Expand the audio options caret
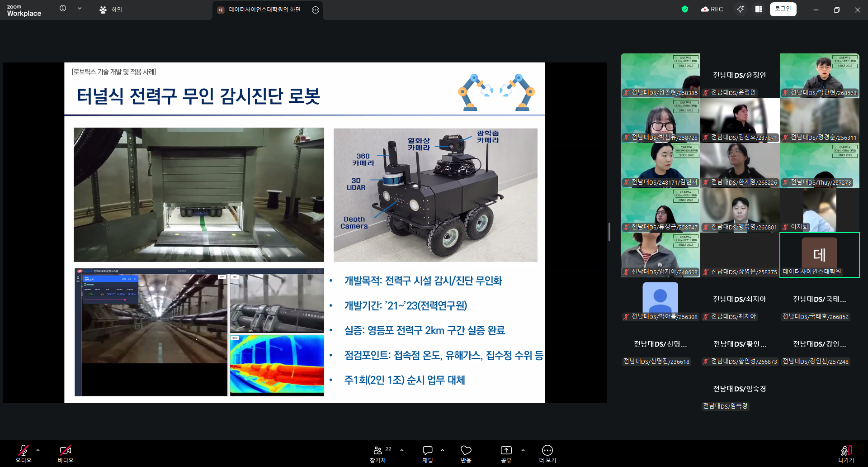The height and width of the screenshot is (467, 868). (38, 450)
